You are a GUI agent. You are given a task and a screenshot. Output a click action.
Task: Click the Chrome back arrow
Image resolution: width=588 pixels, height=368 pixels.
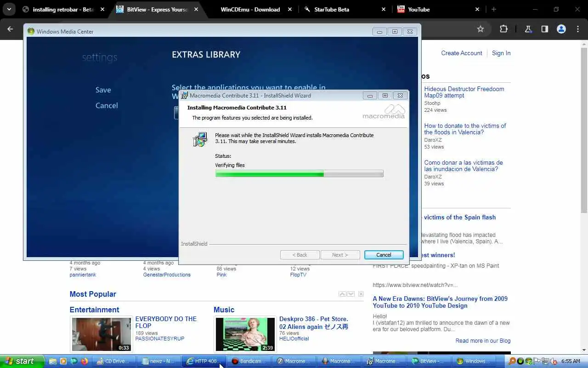pyautogui.click(x=11, y=29)
